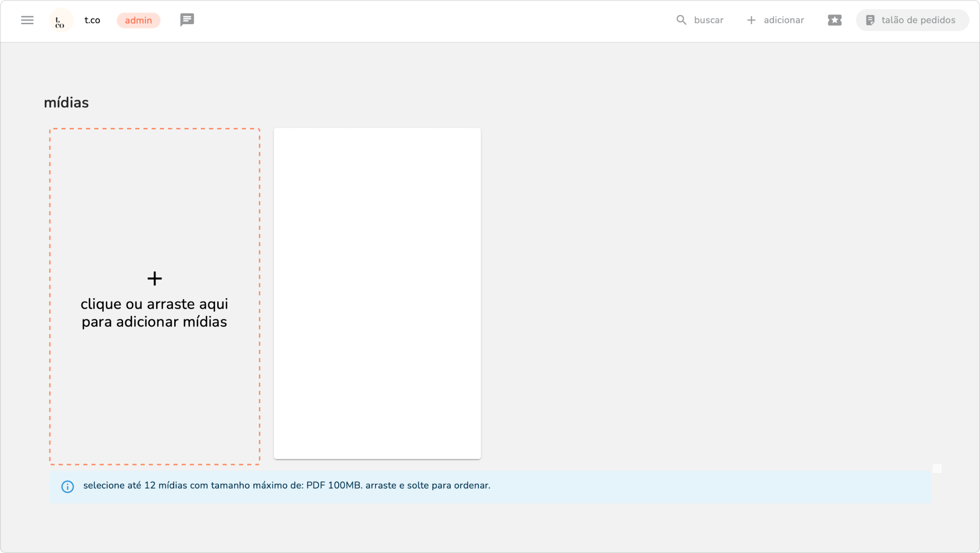980x553 pixels.
Task: Click the blue info circle icon
Action: [x=68, y=486]
